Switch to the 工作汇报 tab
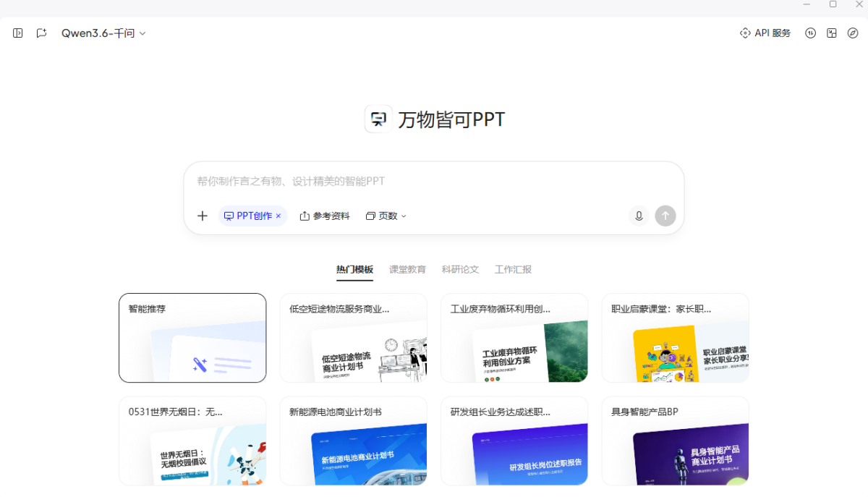868x497 pixels. click(513, 269)
